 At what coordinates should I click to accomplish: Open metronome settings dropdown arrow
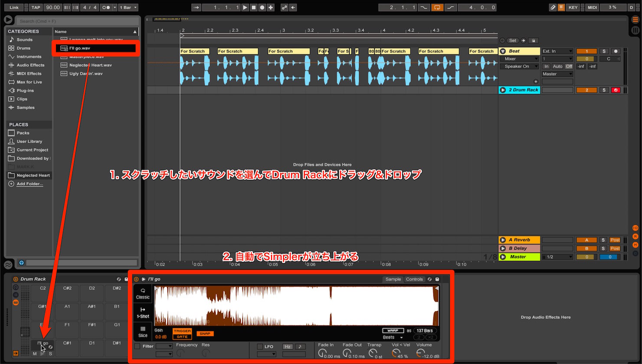(x=115, y=7)
